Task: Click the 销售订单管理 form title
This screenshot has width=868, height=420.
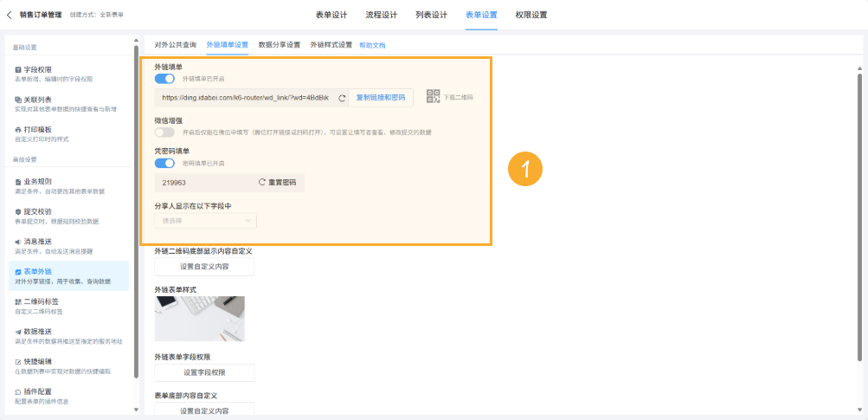Action: [41, 15]
